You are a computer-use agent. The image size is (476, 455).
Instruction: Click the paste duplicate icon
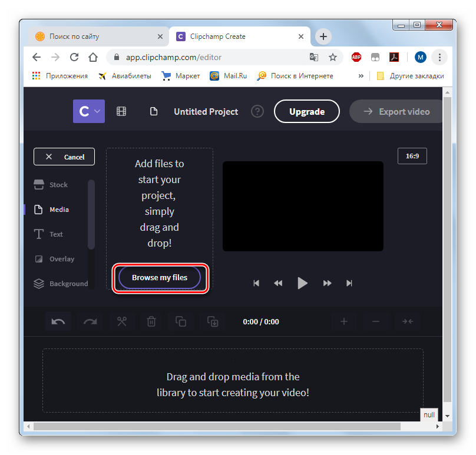click(213, 321)
